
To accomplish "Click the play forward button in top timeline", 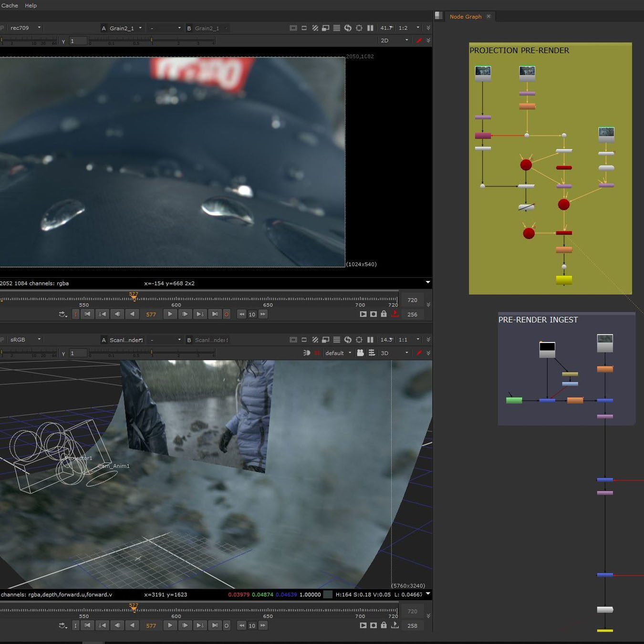I will coord(170,314).
